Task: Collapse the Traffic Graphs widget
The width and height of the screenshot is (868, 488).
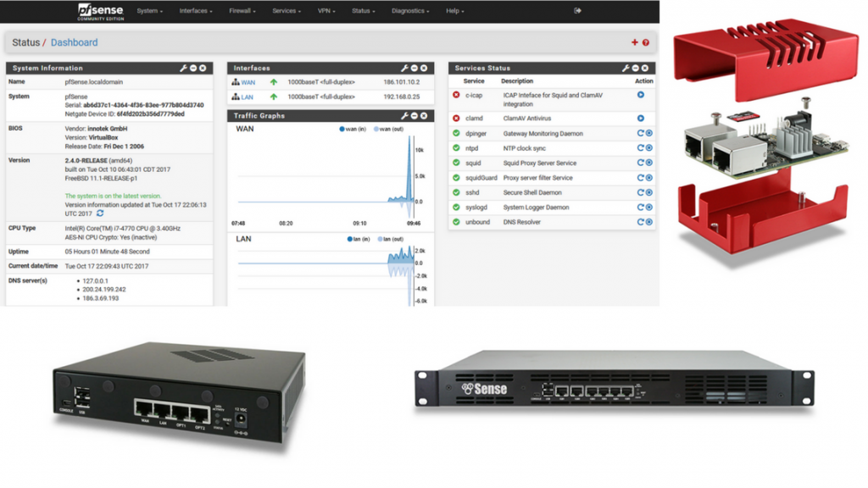Action: point(414,115)
